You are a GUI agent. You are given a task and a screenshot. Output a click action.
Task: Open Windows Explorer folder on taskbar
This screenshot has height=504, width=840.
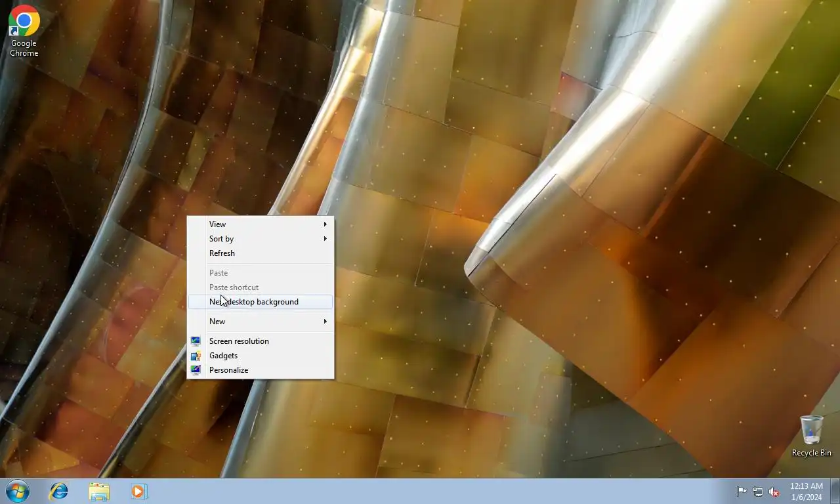pos(99,491)
